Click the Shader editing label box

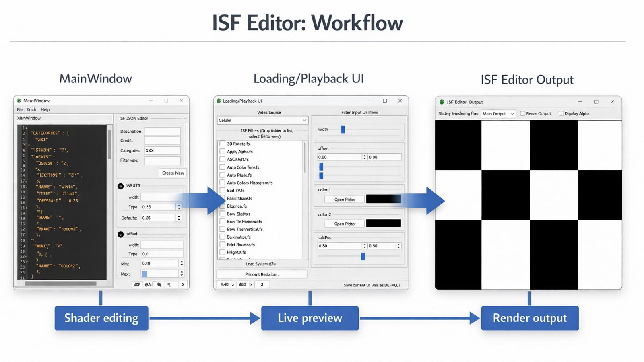[101, 318]
